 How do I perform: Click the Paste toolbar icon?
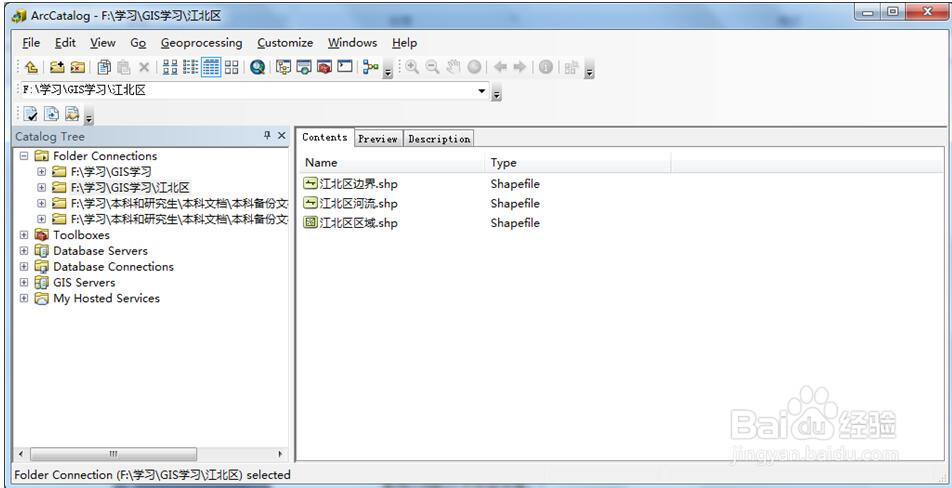coord(123,67)
